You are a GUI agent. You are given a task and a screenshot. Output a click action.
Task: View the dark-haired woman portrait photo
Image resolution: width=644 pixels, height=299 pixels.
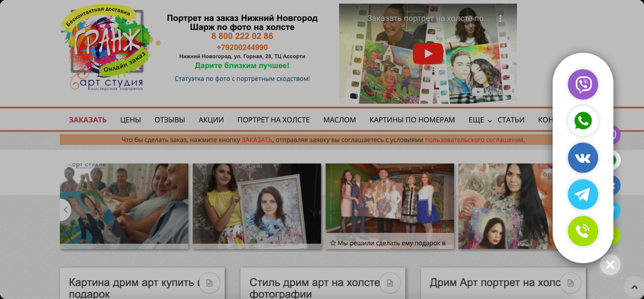click(506, 206)
